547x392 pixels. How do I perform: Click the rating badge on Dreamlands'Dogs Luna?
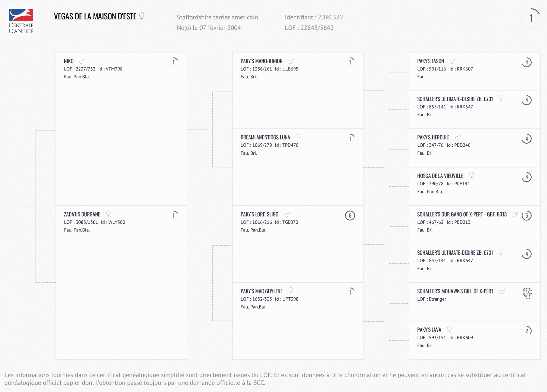(x=350, y=138)
